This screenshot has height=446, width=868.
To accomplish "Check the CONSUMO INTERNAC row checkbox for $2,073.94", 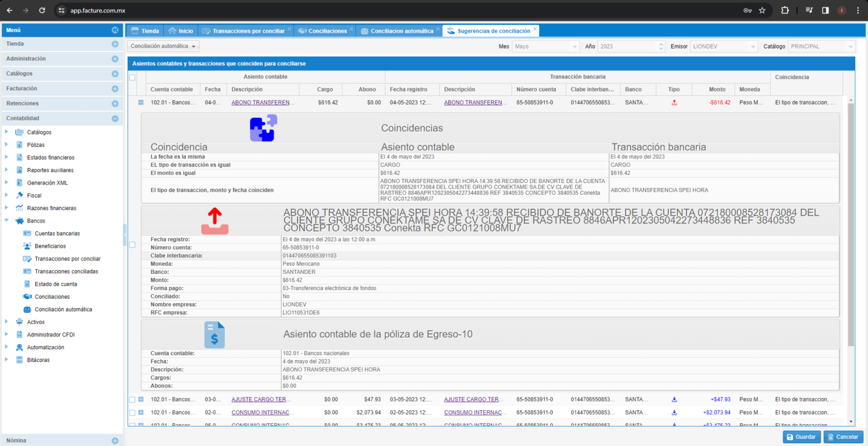I will [132, 413].
